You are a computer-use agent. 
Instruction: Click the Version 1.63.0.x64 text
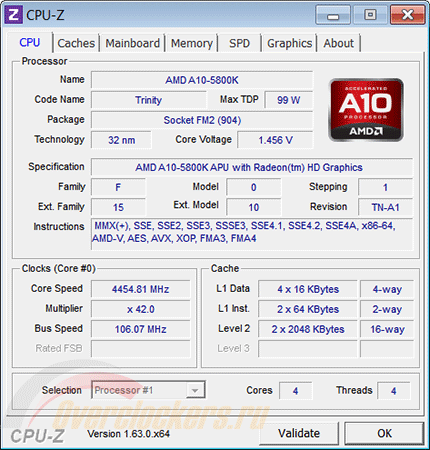click(128, 434)
